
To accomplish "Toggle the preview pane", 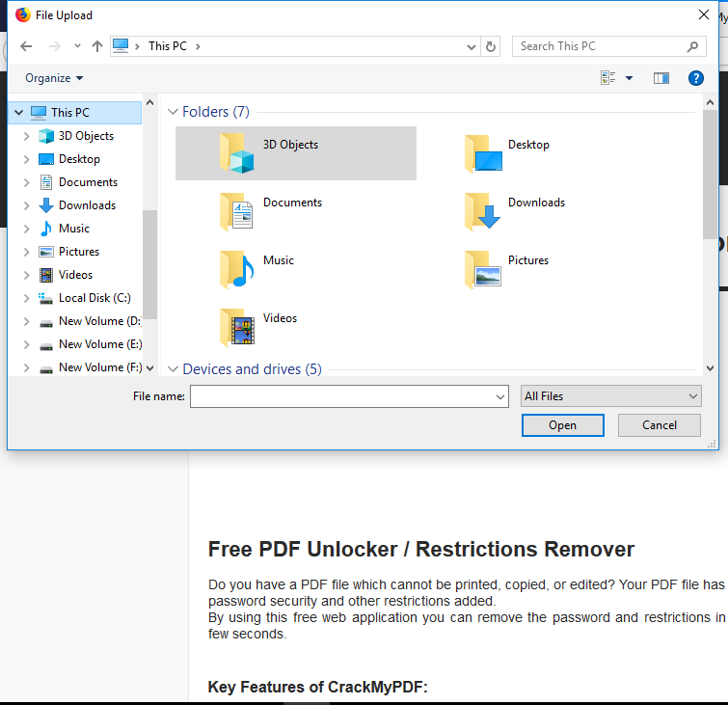I will click(x=661, y=78).
